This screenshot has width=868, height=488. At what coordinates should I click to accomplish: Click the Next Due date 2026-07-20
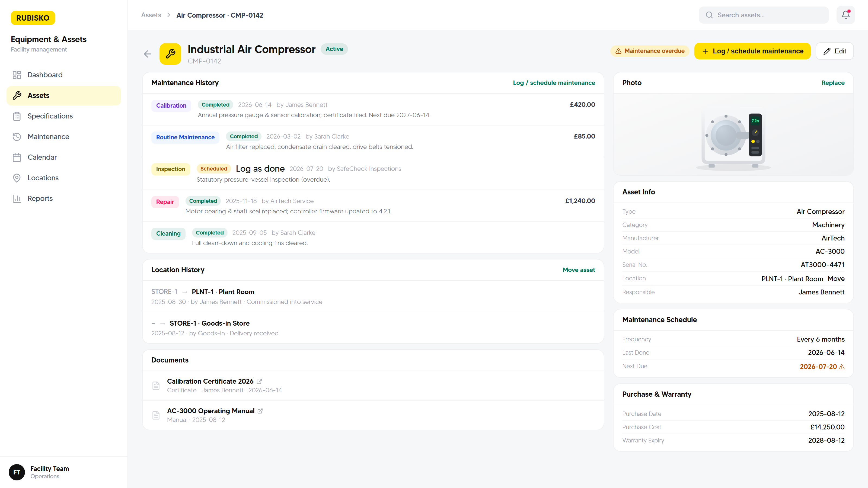pyautogui.click(x=818, y=367)
